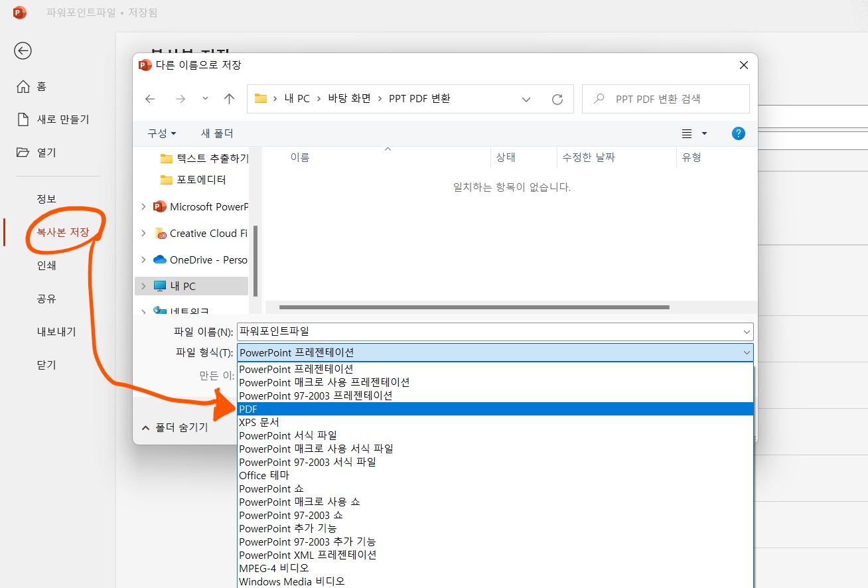Click 폴더 숨기기 to hide folders
The height and width of the screenshot is (588, 868).
click(175, 427)
